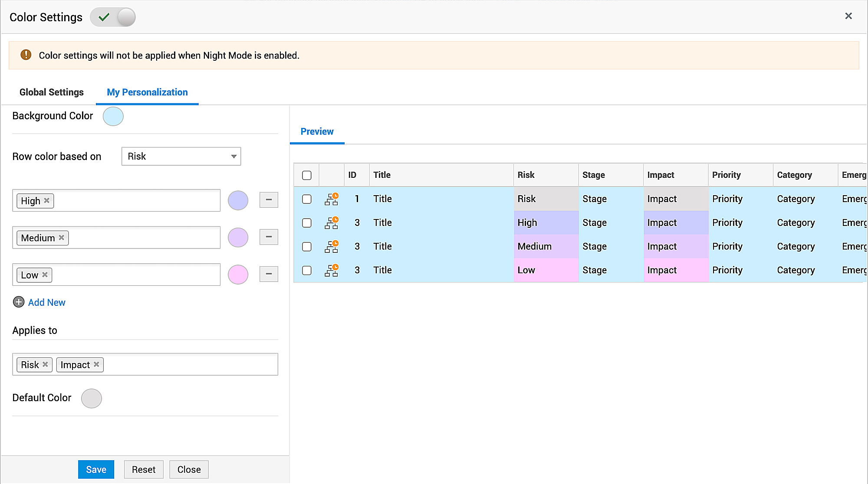The width and height of the screenshot is (868, 484).
Task: Remove the Low tag with its x icon
Action: (x=45, y=275)
